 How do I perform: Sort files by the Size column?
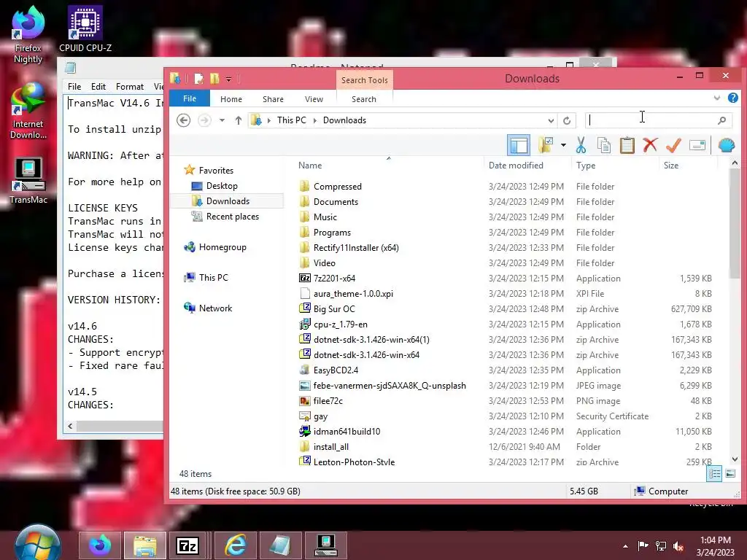click(671, 166)
